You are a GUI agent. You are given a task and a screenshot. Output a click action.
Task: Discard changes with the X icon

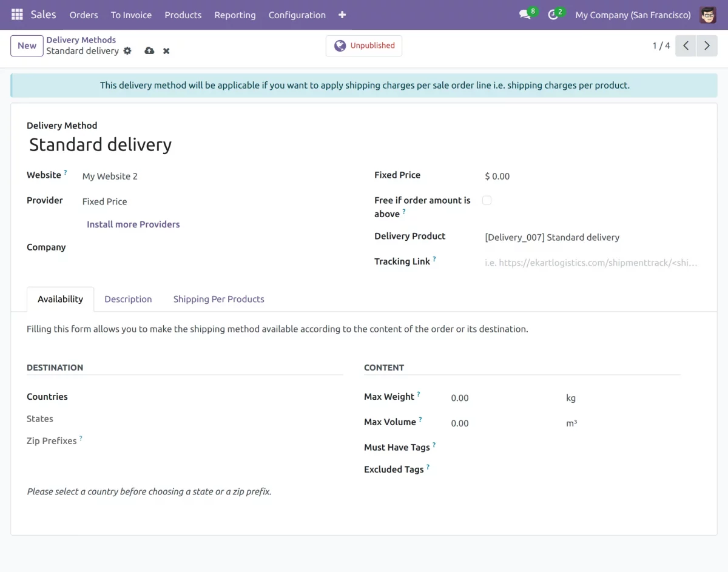(x=166, y=51)
